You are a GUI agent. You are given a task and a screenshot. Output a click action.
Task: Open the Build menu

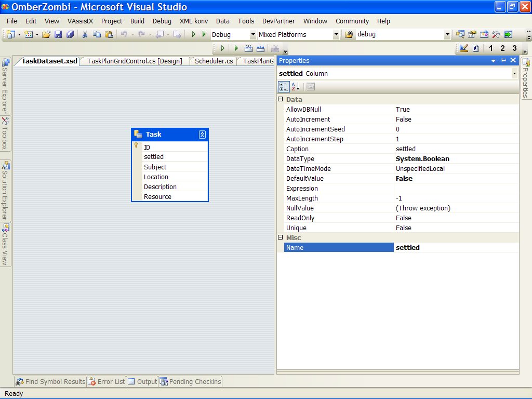tap(137, 21)
